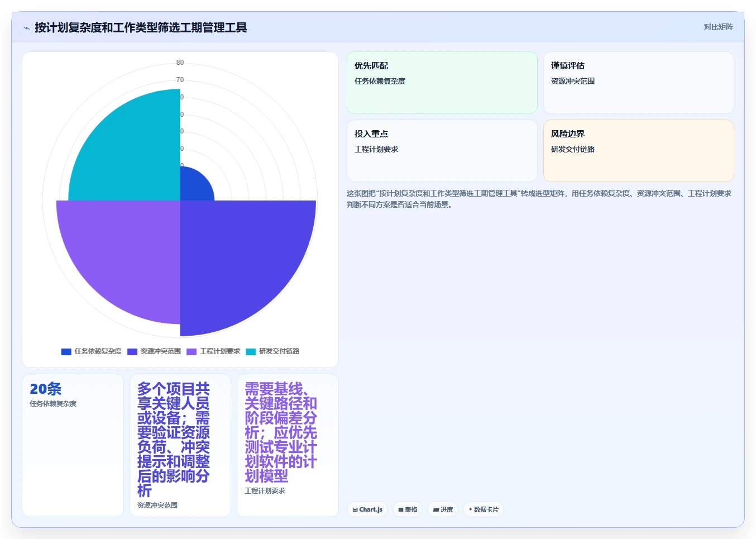Viewport: 756px width, 539px height.
Task: Toggle the 资源冲突范围 legend item
Action: [x=154, y=351]
